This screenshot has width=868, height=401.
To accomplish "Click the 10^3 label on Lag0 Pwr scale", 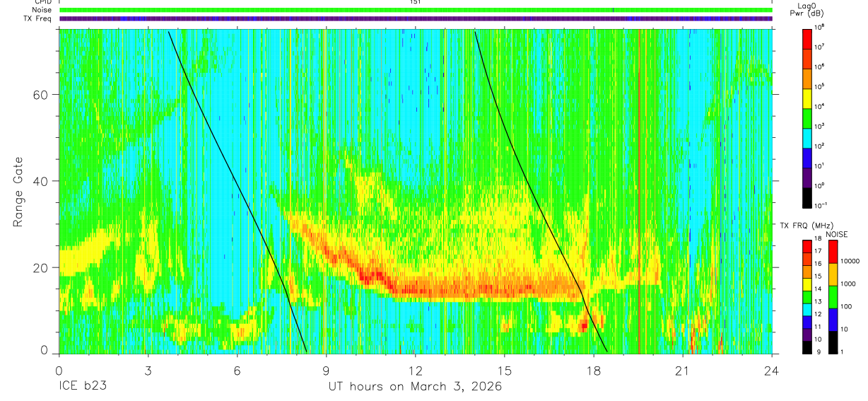I will [x=820, y=126].
